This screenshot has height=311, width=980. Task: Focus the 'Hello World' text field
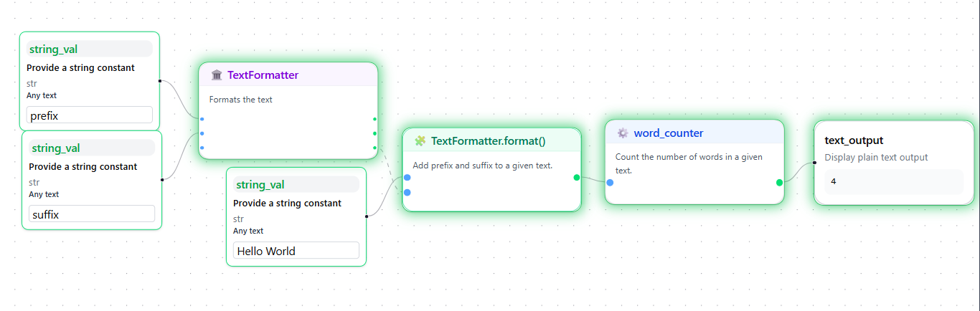(x=296, y=250)
